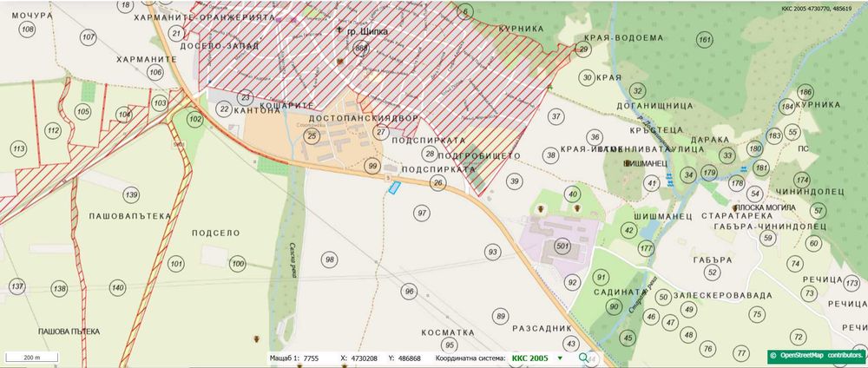Click the Y coordinate field 486868
868x368 pixels.
(x=410, y=358)
